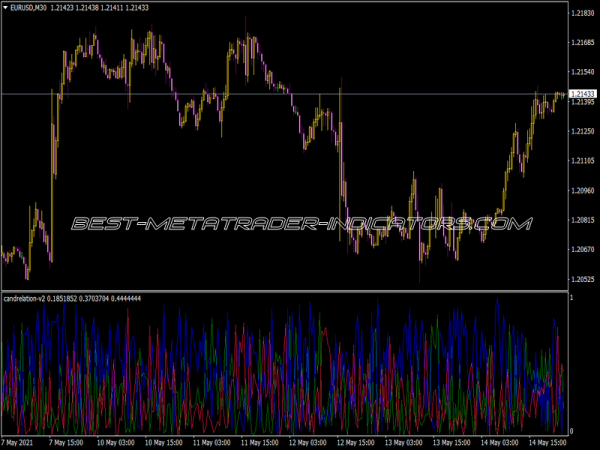Click the Best-MetaTrader-Indicators.com watermark

click(300, 224)
